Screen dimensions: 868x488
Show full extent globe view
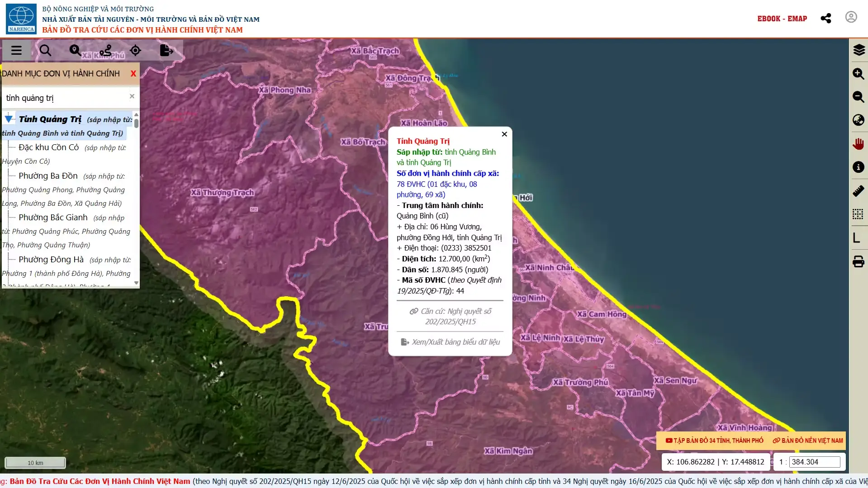coord(859,120)
